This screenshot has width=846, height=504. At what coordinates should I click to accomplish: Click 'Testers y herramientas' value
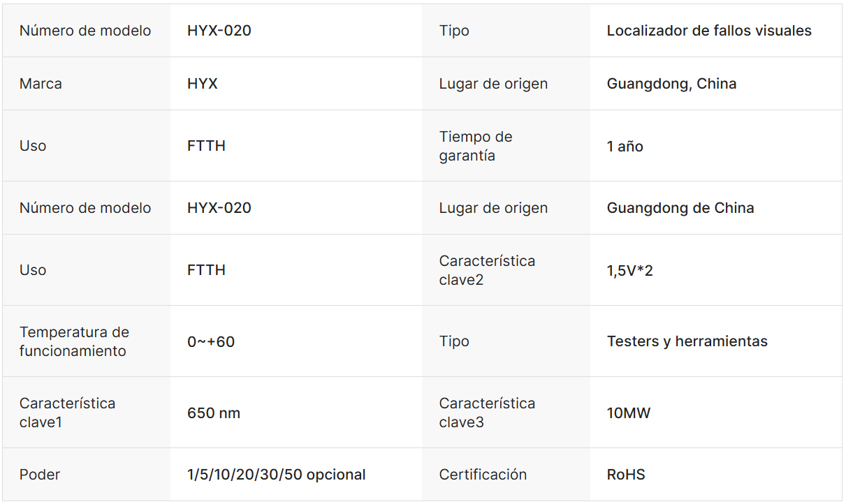tap(687, 341)
